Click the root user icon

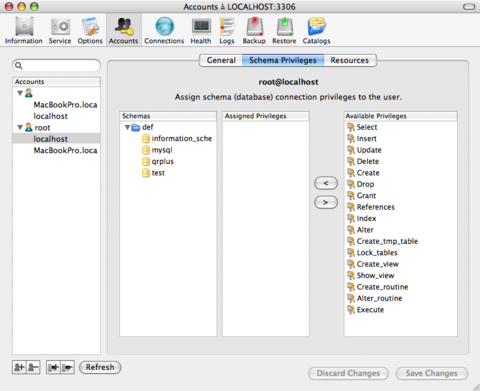point(29,127)
